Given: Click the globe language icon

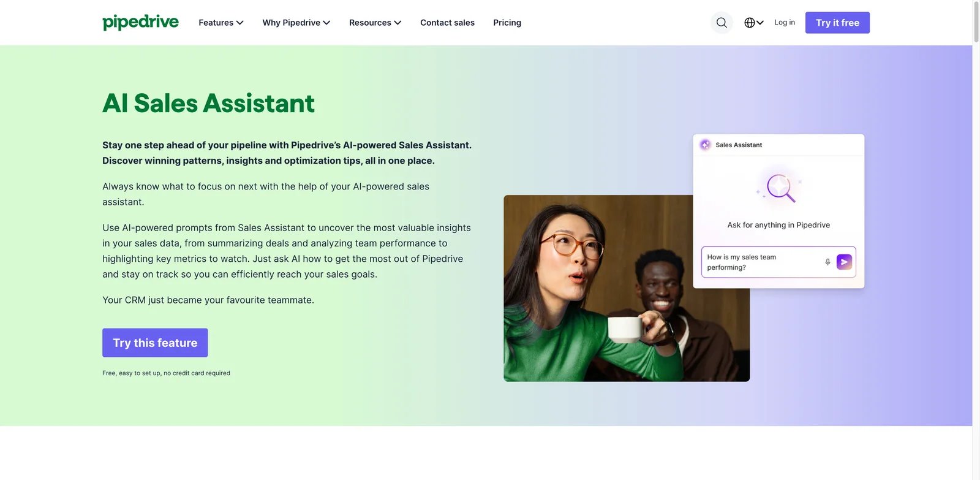Looking at the screenshot, I should 749,23.
